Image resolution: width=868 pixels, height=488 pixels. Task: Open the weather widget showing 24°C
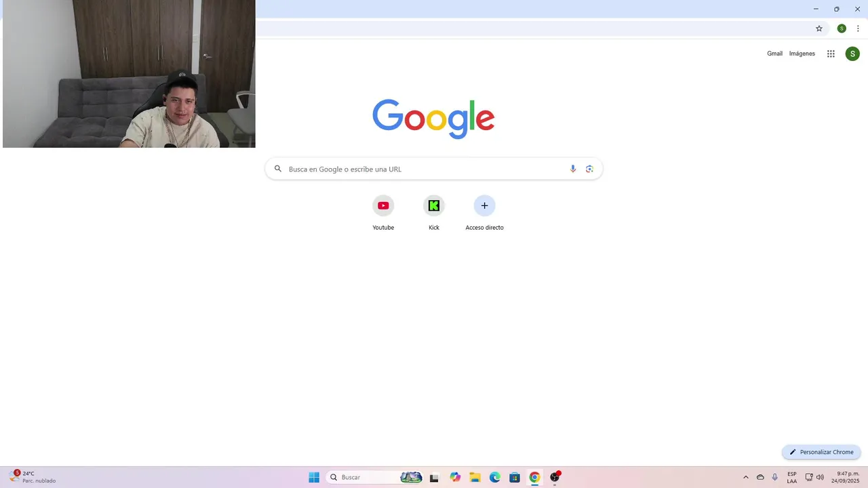32,477
